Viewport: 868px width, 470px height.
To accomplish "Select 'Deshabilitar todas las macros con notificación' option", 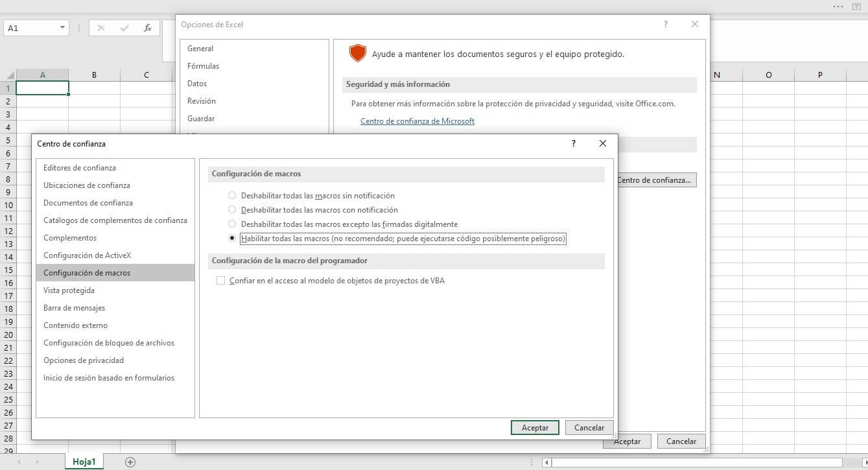I will (x=232, y=209).
